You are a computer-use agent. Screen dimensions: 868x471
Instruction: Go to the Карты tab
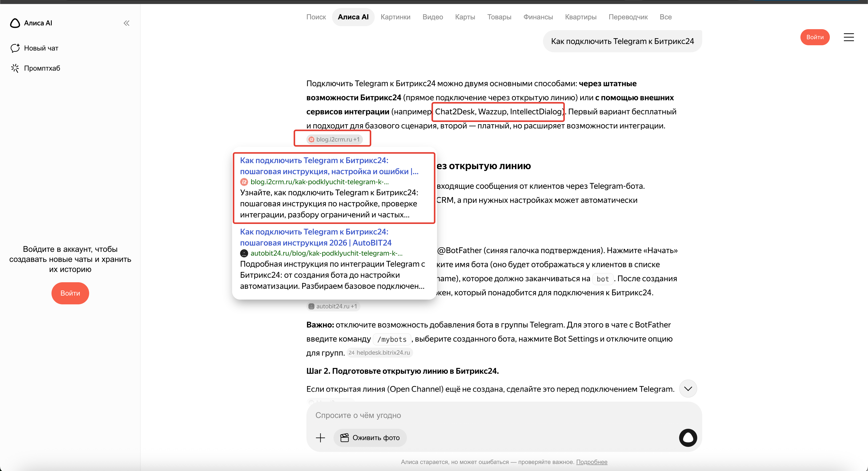click(x=465, y=17)
